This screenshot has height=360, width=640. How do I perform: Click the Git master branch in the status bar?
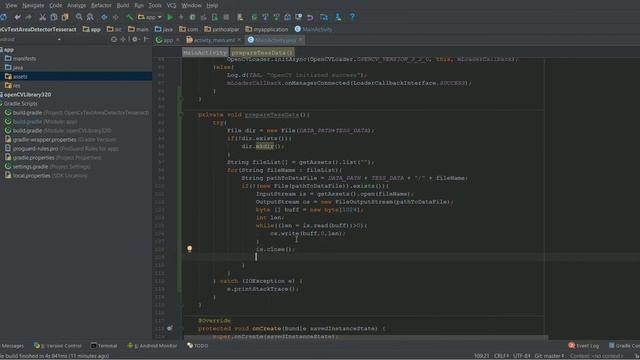(x=549, y=356)
